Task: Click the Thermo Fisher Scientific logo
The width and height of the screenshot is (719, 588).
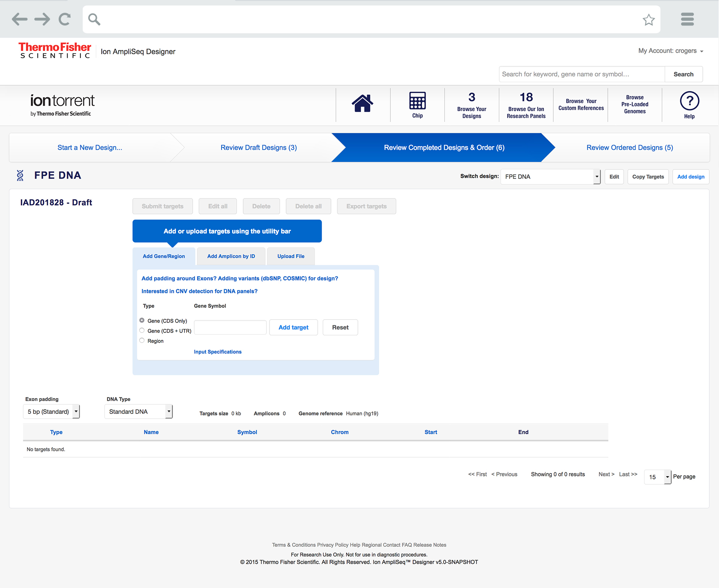Action: [55, 51]
